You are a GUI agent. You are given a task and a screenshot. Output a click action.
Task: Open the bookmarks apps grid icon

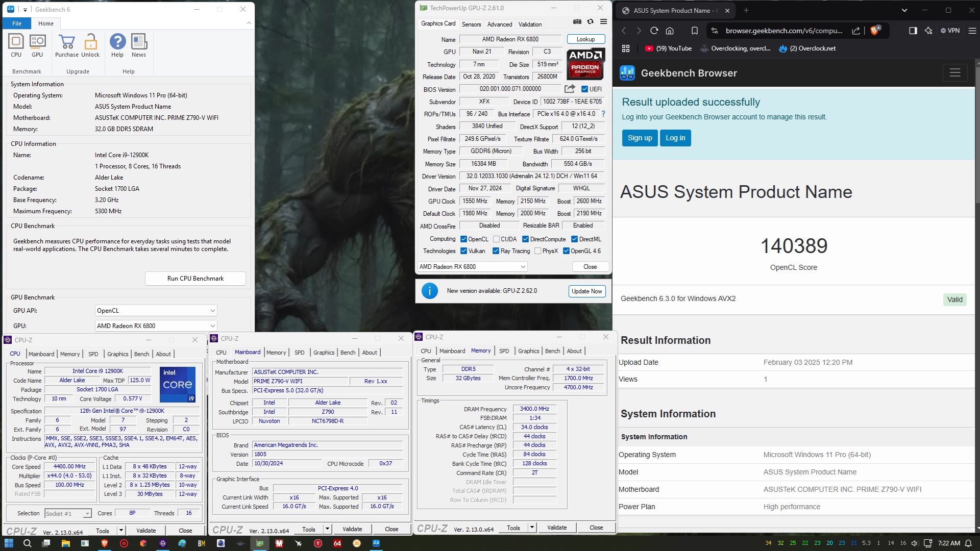tap(626, 48)
